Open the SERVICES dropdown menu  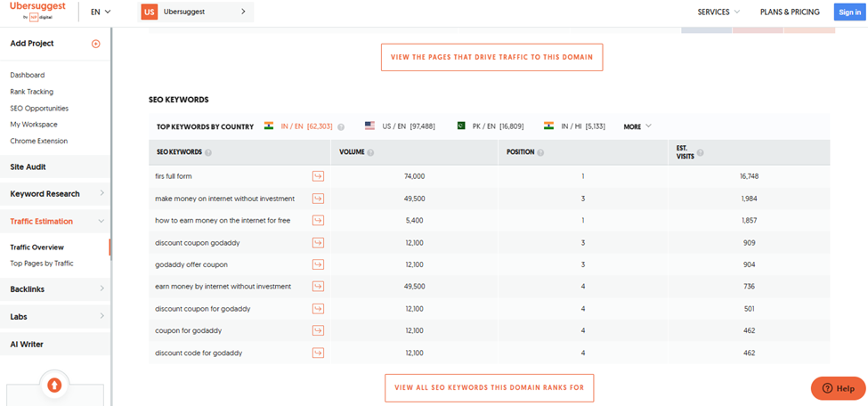click(x=718, y=12)
